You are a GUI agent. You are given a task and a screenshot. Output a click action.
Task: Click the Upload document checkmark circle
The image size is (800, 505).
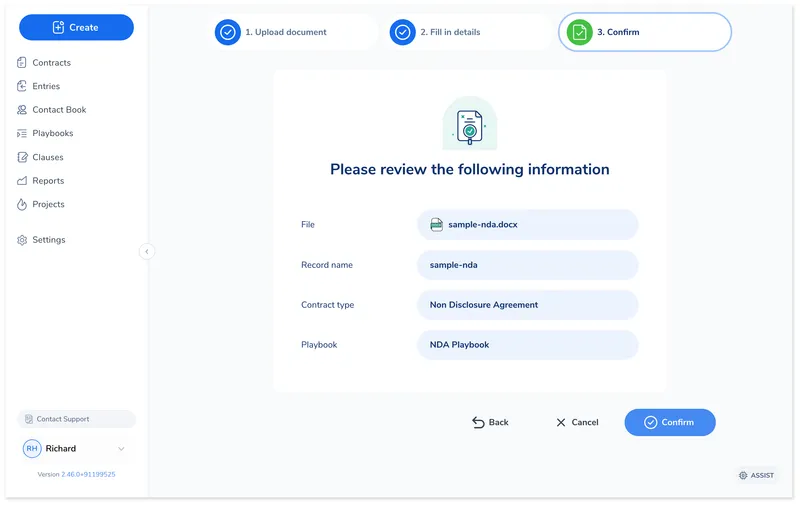click(x=228, y=32)
